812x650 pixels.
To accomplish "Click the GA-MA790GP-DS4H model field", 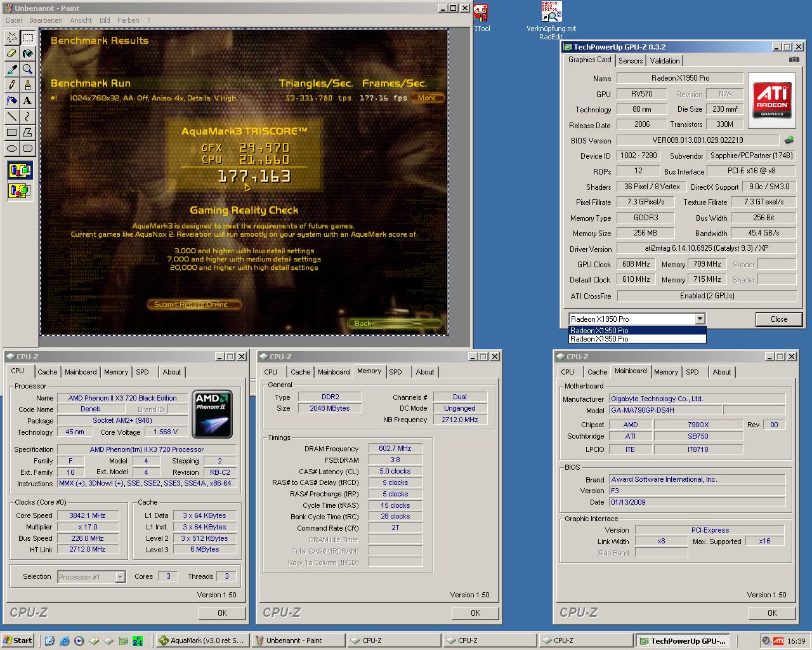I will pos(665,410).
